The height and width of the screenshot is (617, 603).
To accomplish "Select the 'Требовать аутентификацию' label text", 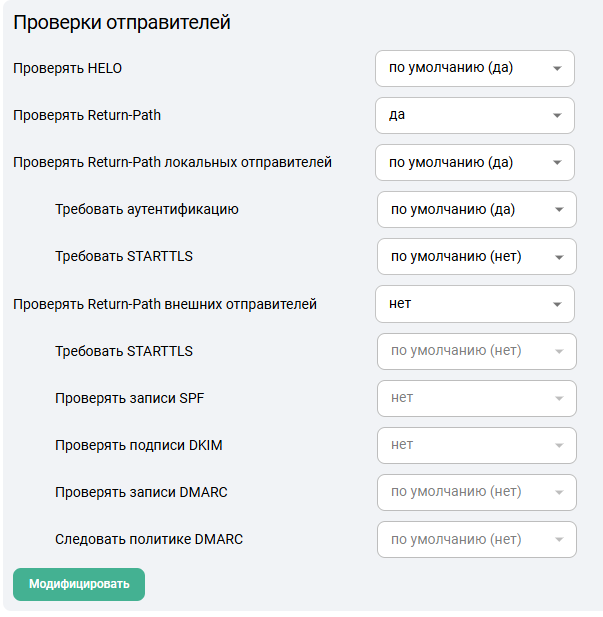I will [147, 209].
